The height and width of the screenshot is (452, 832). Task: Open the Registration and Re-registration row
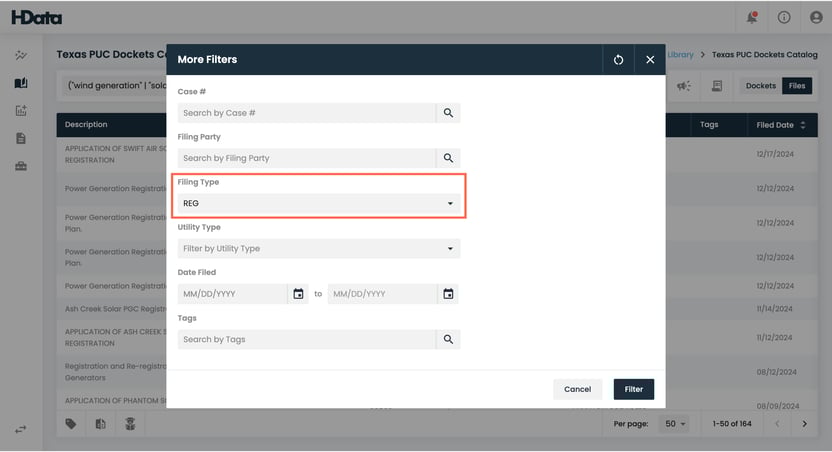pyautogui.click(x=115, y=372)
